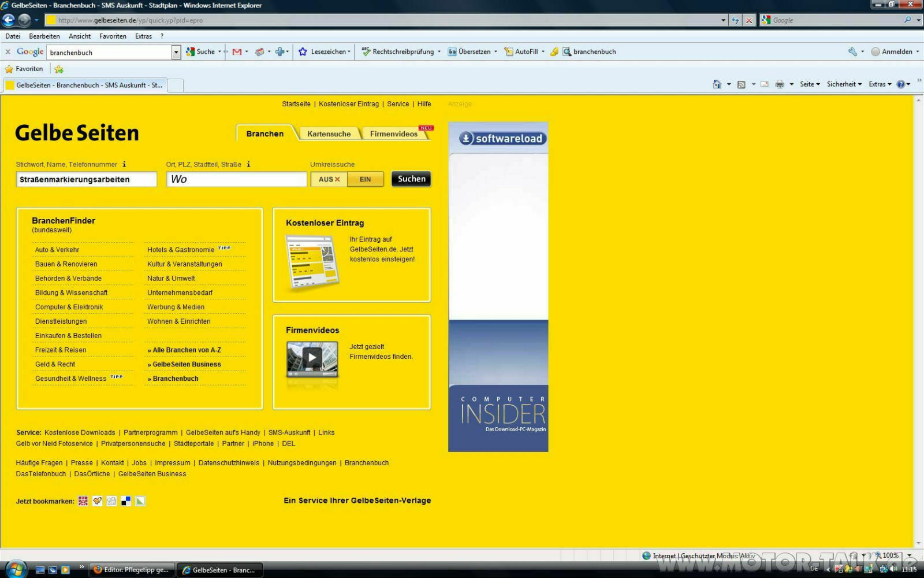Click the blue Help question mark icon
Viewport: 924px width, 578px height.
pyautogui.click(x=901, y=84)
